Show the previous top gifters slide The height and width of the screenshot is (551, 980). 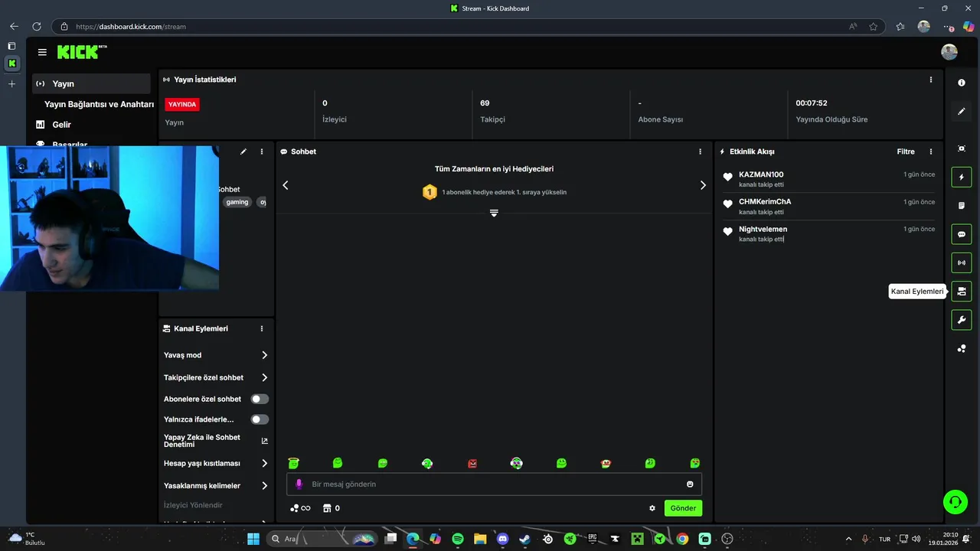point(286,185)
